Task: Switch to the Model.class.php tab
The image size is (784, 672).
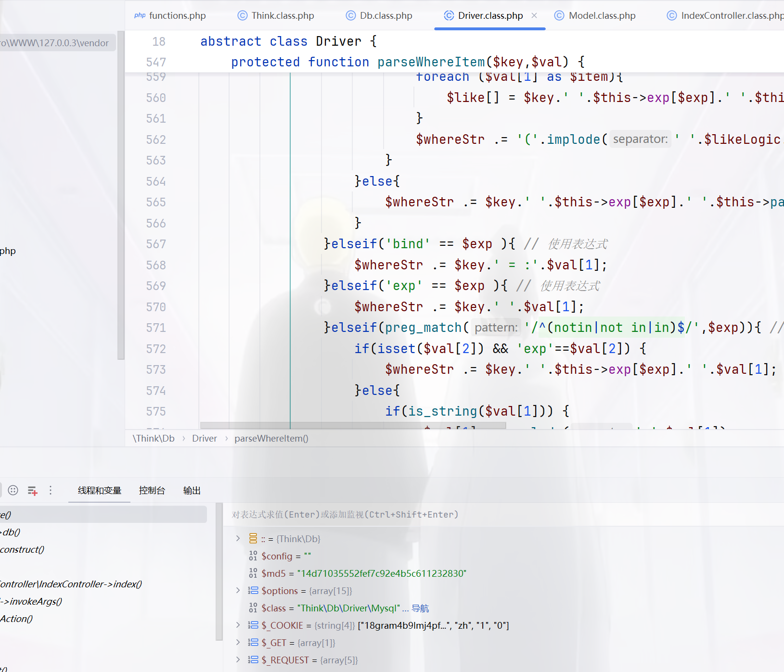Action: point(602,15)
